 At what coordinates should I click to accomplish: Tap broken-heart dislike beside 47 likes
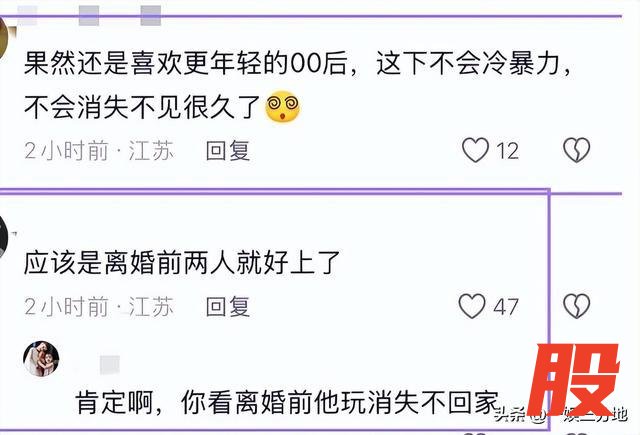click(576, 306)
